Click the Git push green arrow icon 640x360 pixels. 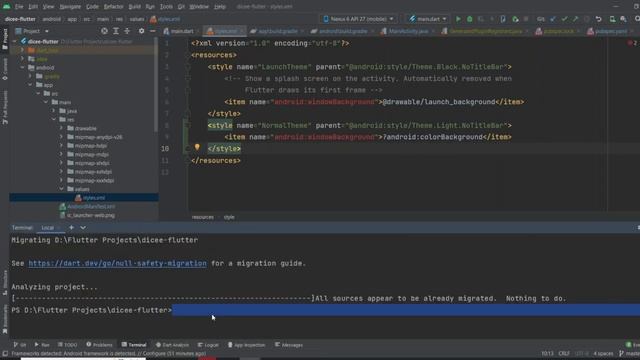click(x=576, y=19)
